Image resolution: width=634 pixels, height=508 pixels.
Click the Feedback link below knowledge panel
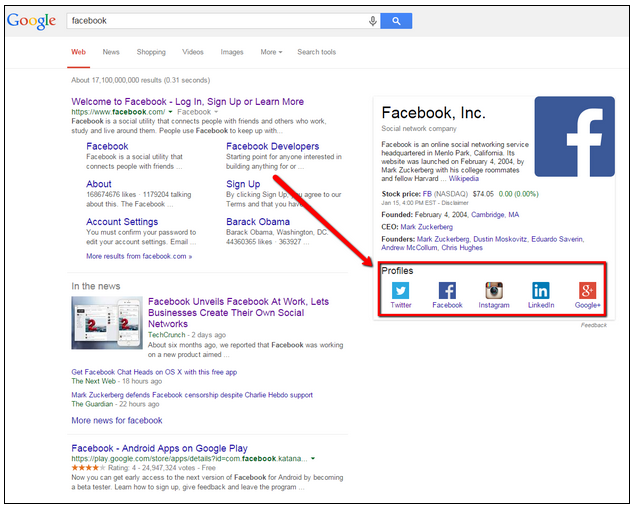pyautogui.click(x=594, y=325)
